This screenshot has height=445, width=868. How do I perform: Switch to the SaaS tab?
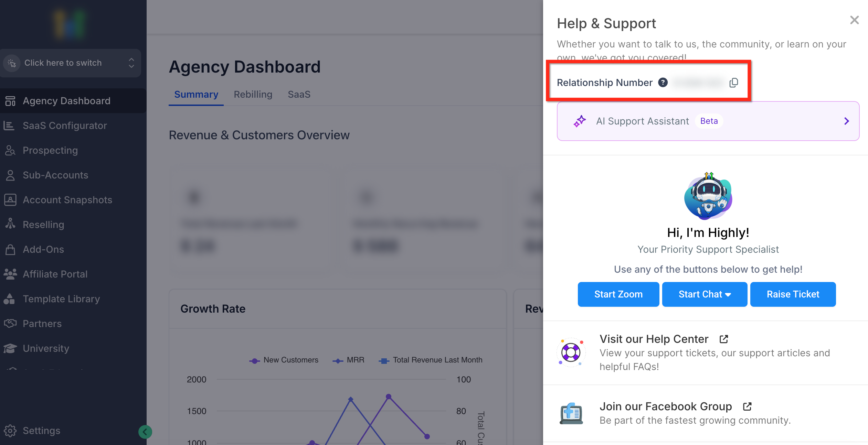[299, 94]
